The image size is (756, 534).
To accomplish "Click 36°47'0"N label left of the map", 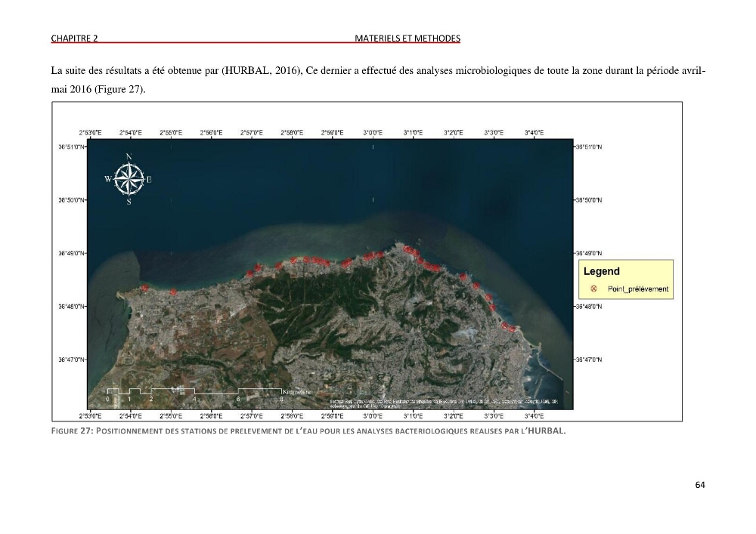I will 72,360.
